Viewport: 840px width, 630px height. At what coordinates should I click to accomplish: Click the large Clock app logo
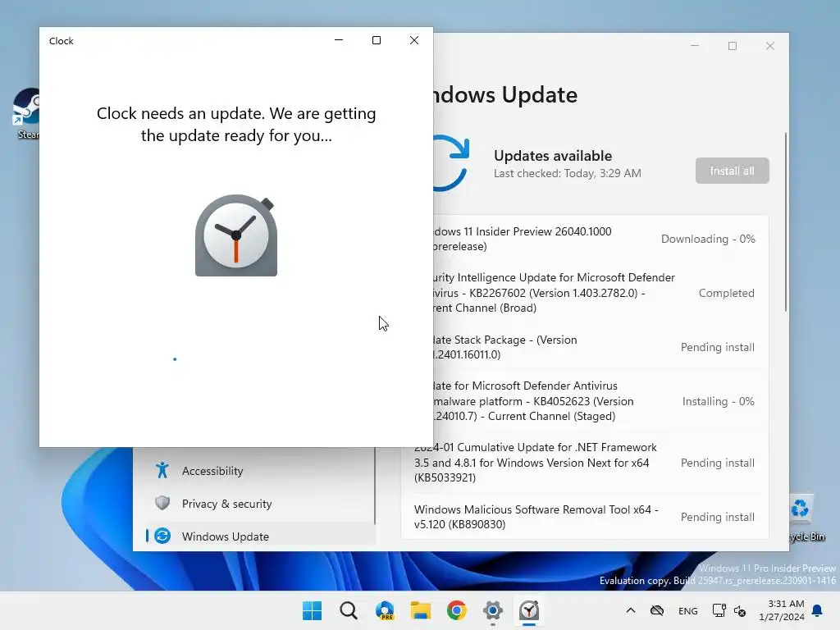(236, 235)
